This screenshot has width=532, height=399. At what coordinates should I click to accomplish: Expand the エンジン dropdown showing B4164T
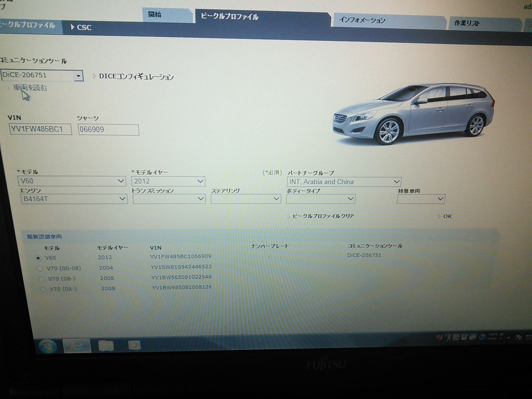point(74,199)
